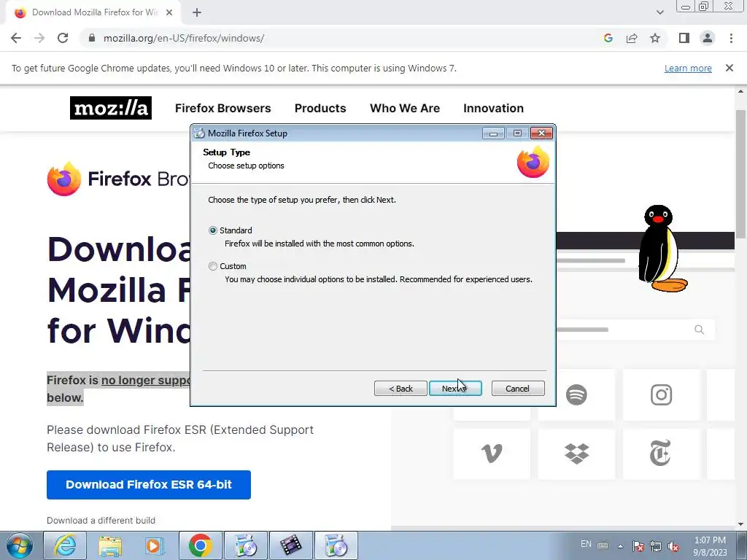Click the Instagram tile on the webpage

661,394
